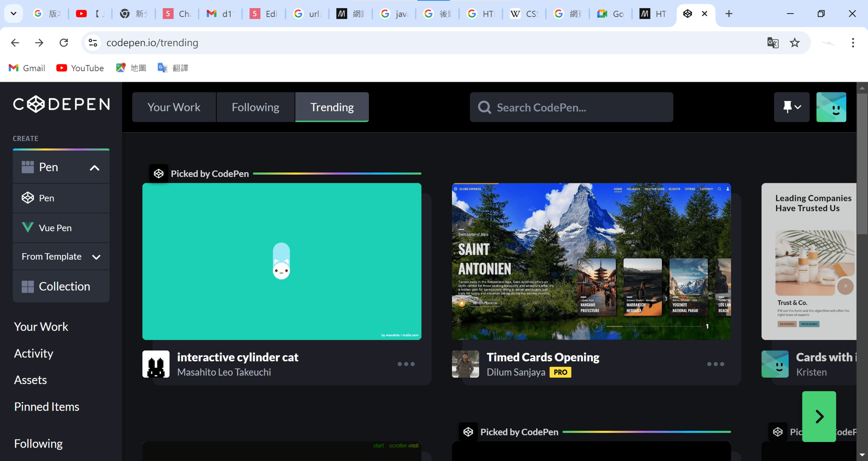
Task: Click the CodePen logo in sidebar
Action: tap(61, 104)
